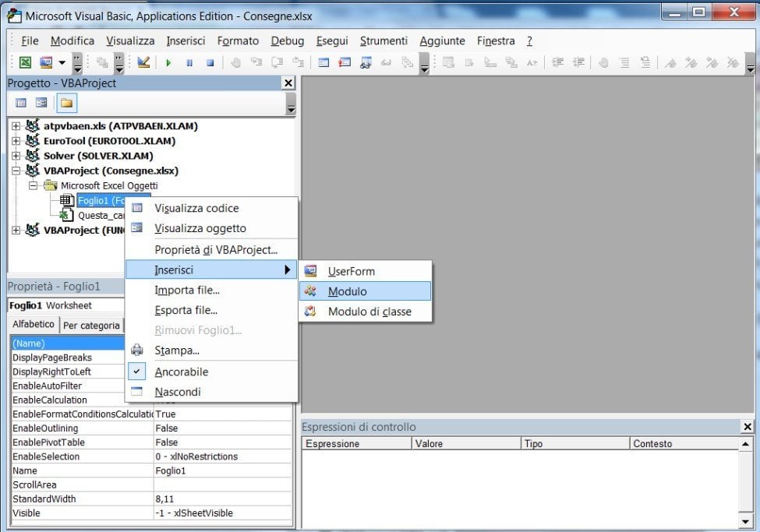Screen dimensions: 760x532
Task: Open the Visualizza menu
Action: click(130, 41)
